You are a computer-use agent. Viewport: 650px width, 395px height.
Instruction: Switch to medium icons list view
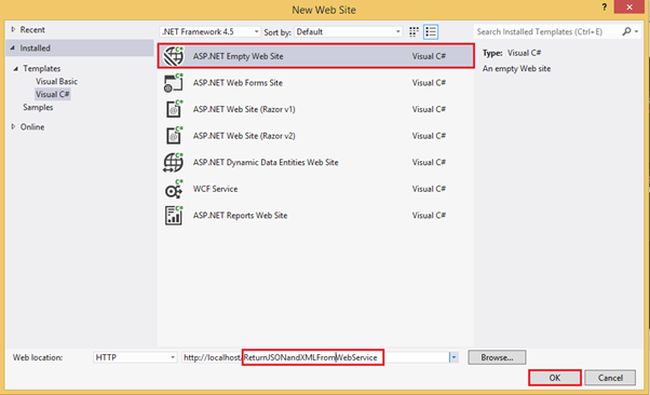click(x=431, y=32)
